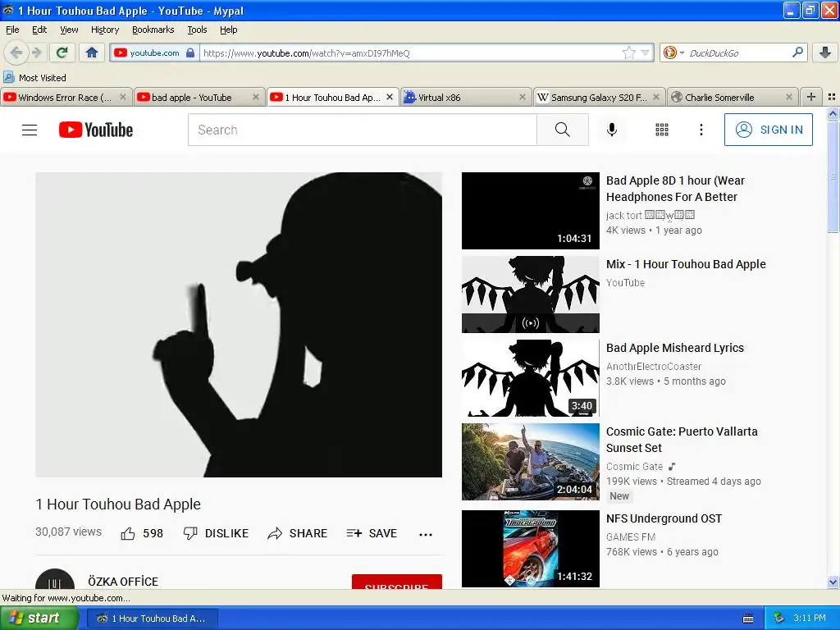
Task: Open the home page icon
Action: [92, 52]
